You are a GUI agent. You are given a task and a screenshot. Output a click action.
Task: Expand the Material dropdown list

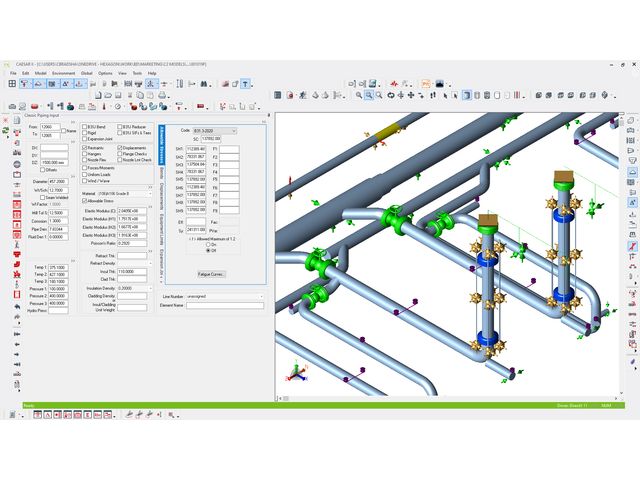click(x=150, y=194)
